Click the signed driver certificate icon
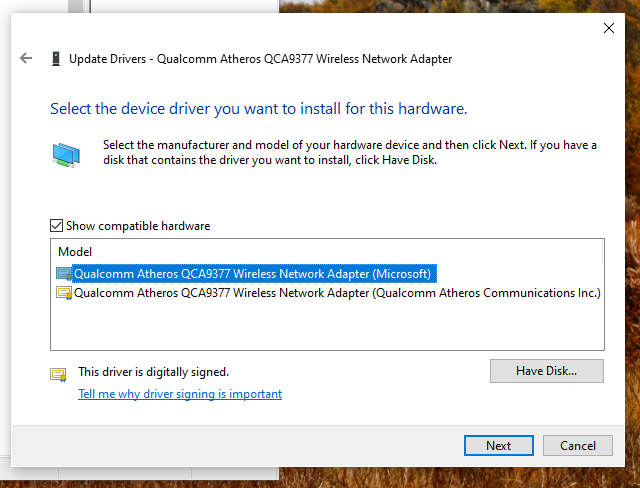Image resolution: width=640 pixels, height=488 pixels. click(x=58, y=374)
